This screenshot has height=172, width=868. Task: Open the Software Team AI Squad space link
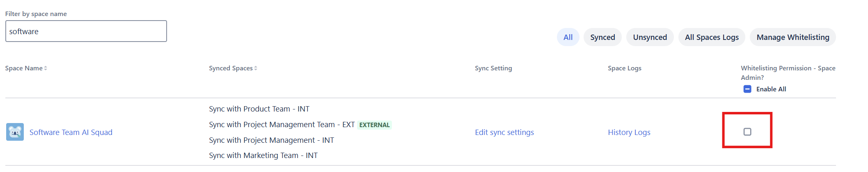click(71, 132)
